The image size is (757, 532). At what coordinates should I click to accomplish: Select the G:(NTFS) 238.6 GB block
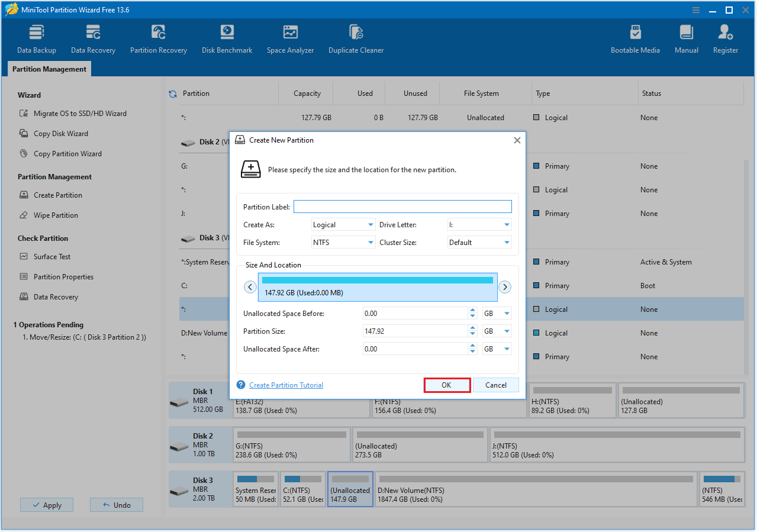click(x=291, y=445)
